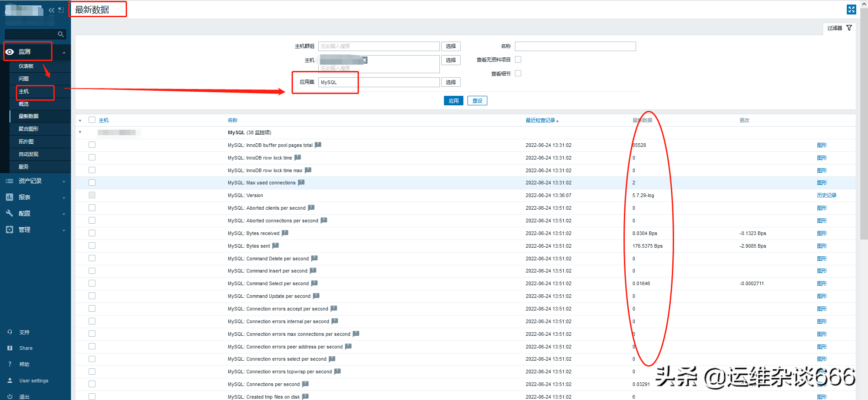Viewport: 868px width, 400px height.
Task: Open 概览 in the monitoring menu
Action: coord(24,104)
